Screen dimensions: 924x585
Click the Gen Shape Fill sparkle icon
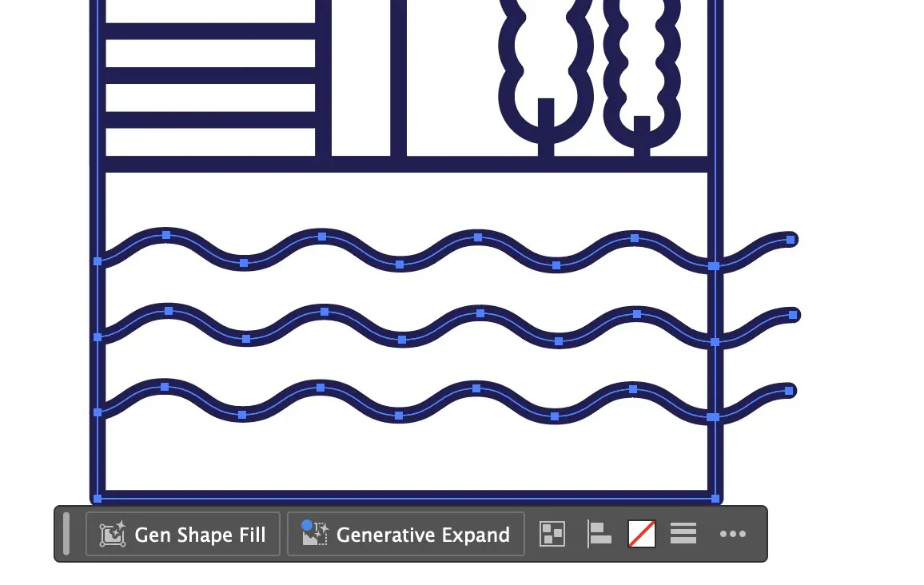pyautogui.click(x=112, y=534)
